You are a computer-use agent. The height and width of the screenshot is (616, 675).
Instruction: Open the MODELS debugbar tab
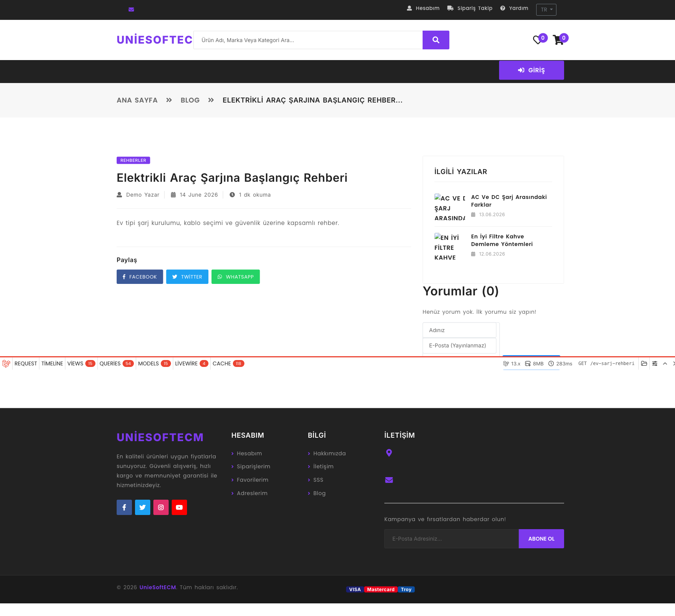tap(154, 363)
